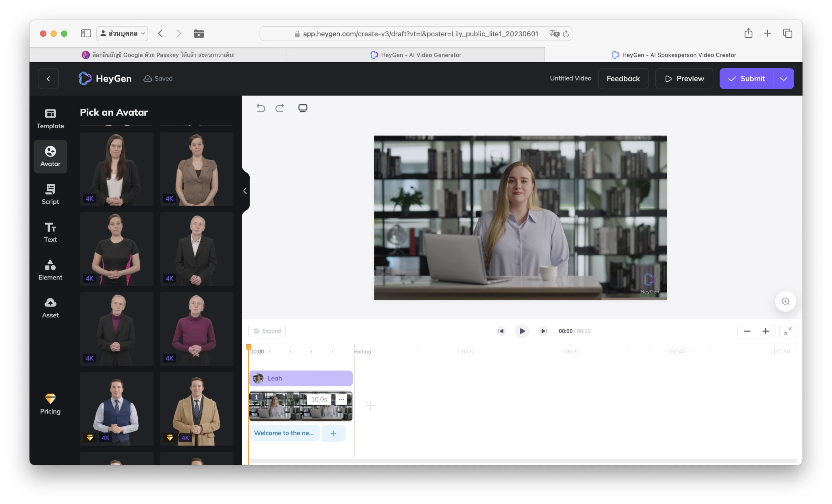Click the Preview button

[684, 79]
